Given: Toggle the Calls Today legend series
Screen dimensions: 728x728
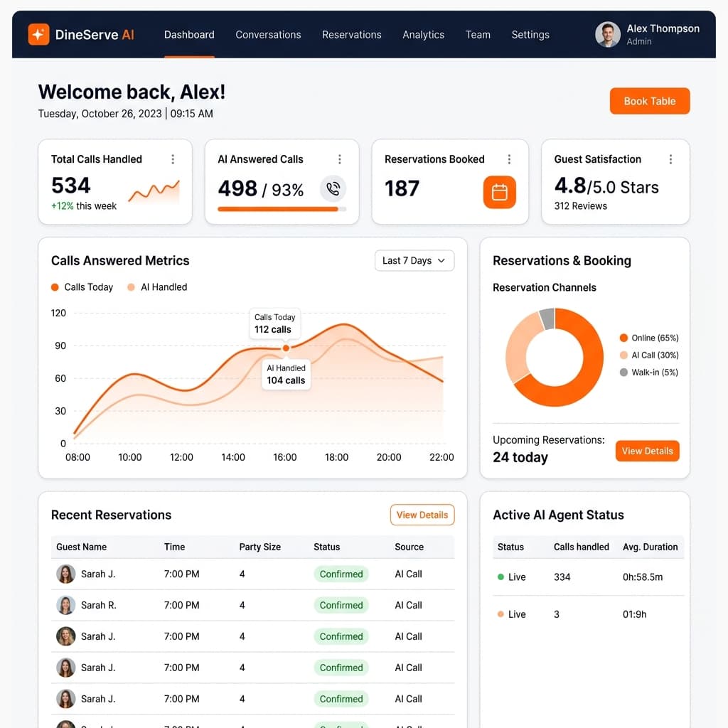Looking at the screenshot, I should [82, 287].
